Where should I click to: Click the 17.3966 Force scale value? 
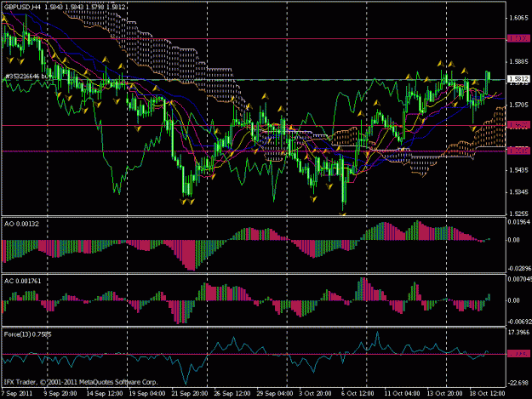coord(518,333)
